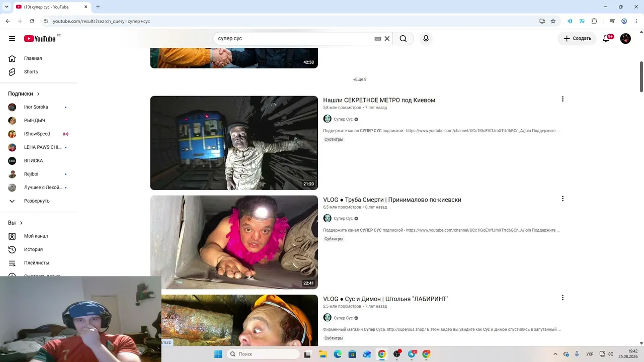Screen dimensions: 644x362
Task: Open "VLOG ● Сус и Димон" video title
Action: click(385, 299)
